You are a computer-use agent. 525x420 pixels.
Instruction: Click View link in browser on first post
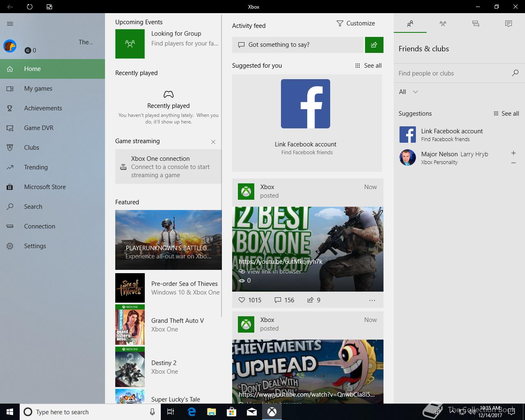[x=274, y=272]
